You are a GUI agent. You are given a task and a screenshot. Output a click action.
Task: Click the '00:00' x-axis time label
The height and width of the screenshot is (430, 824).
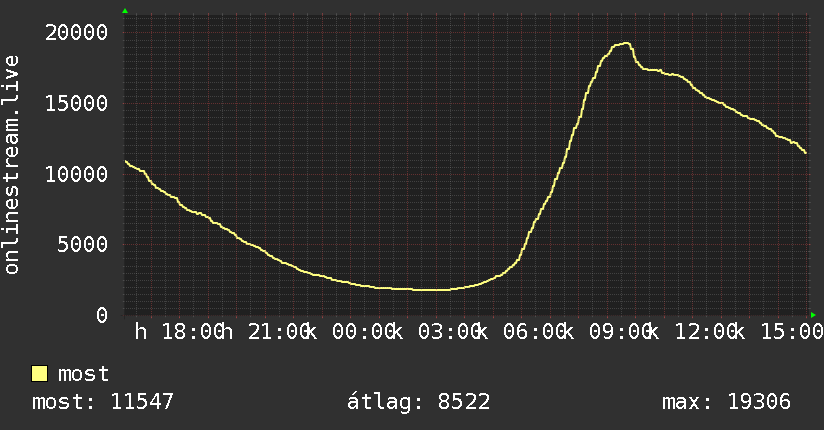pos(363,332)
